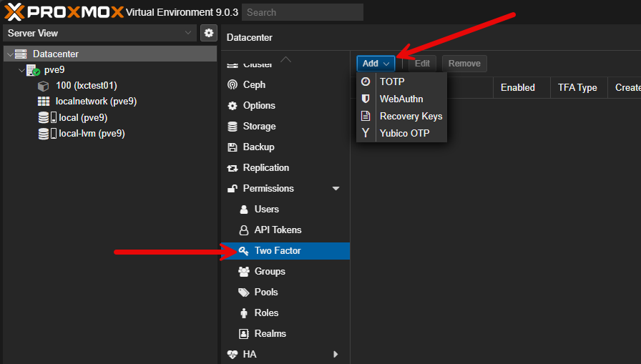This screenshot has height=364, width=641.
Task: Click the Ceph icon in sidebar
Action: [232, 84]
